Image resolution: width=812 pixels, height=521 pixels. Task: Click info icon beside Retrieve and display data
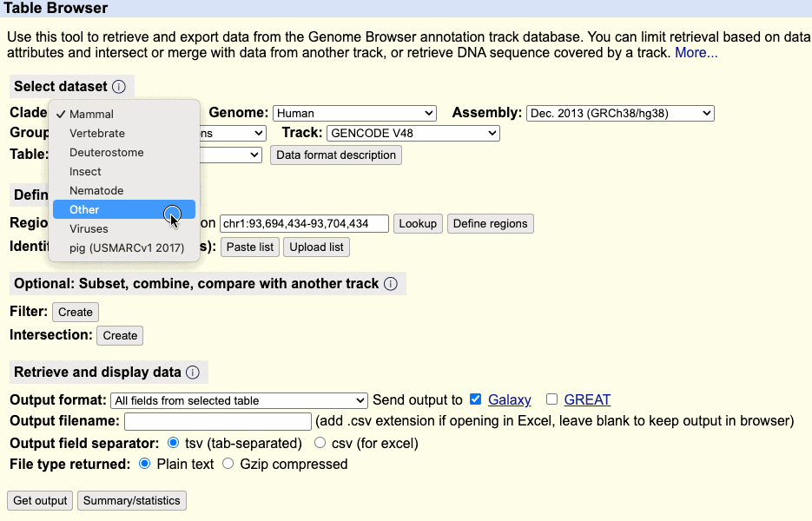(x=193, y=373)
